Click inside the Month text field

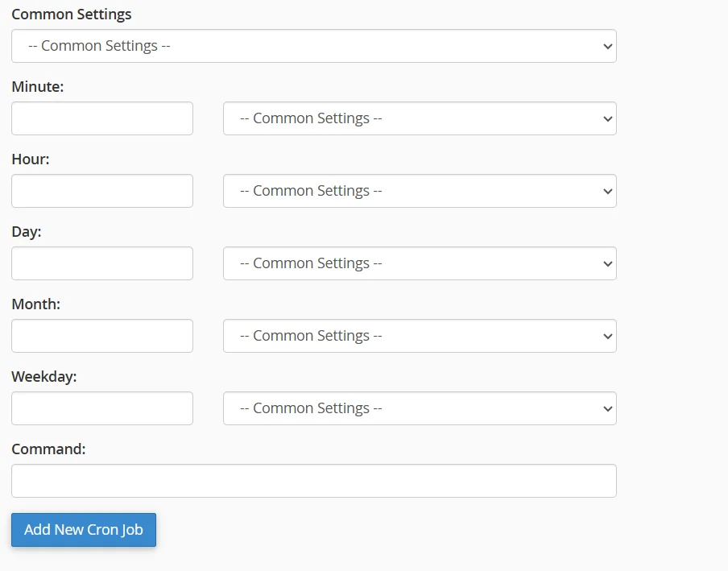click(102, 336)
